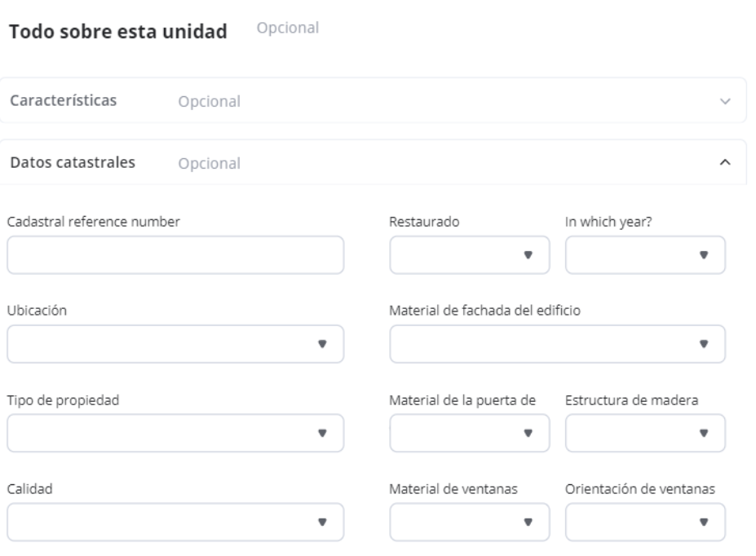This screenshot has width=756, height=556.
Task: Select Material de fachada del edificio dropdown
Action: [x=557, y=343]
